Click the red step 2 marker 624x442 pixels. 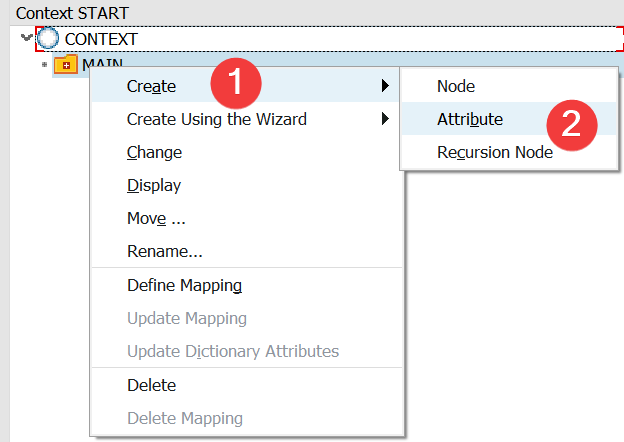[x=571, y=125]
